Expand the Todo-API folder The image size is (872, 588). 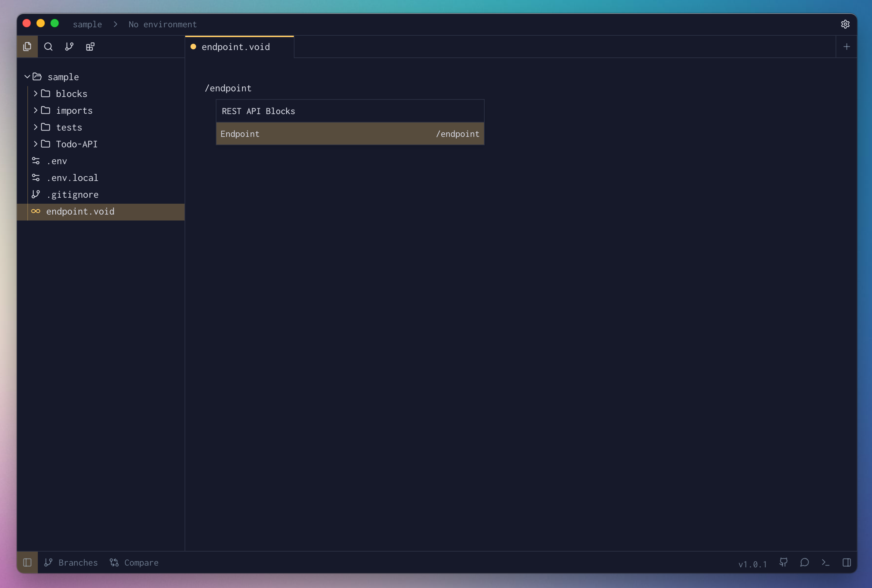click(35, 144)
